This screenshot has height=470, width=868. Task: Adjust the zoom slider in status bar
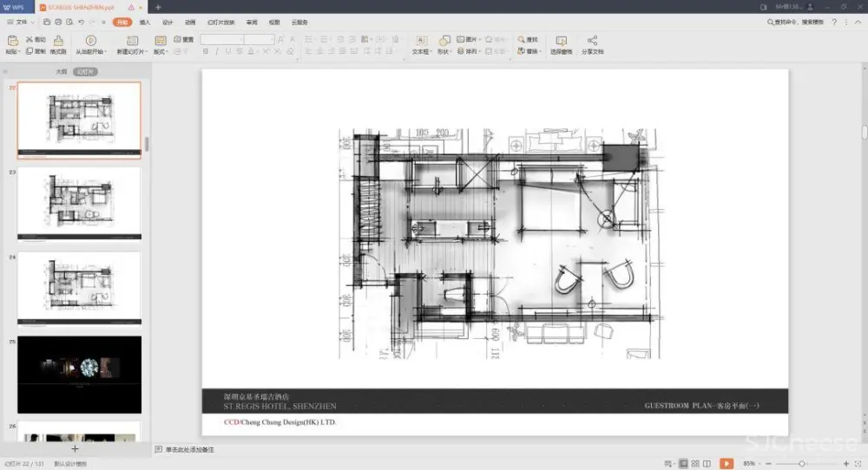(x=801, y=464)
